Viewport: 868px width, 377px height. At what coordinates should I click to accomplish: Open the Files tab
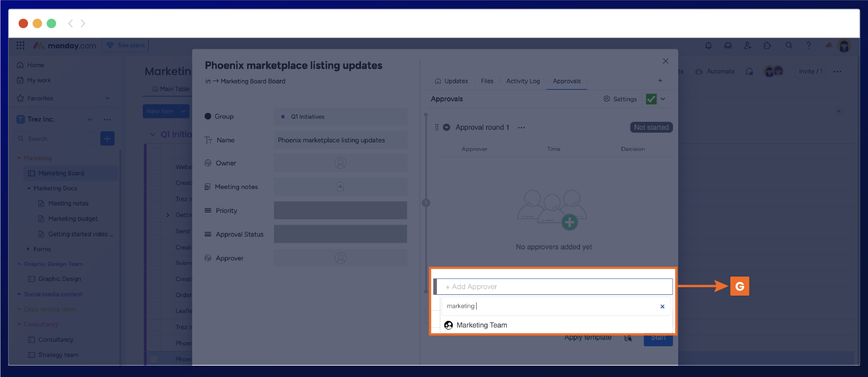pyautogui.click(x=487, y=81)
